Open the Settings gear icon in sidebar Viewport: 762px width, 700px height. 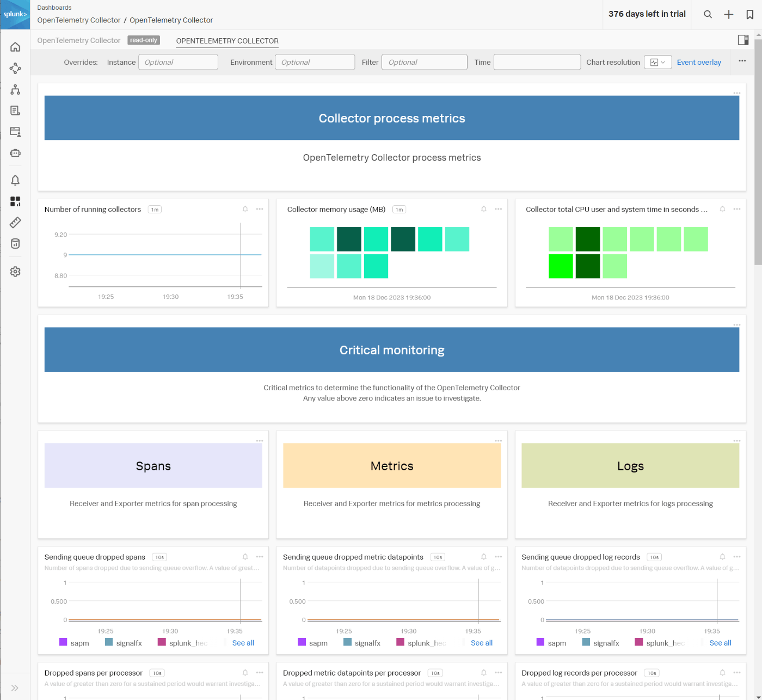point(15,271)
